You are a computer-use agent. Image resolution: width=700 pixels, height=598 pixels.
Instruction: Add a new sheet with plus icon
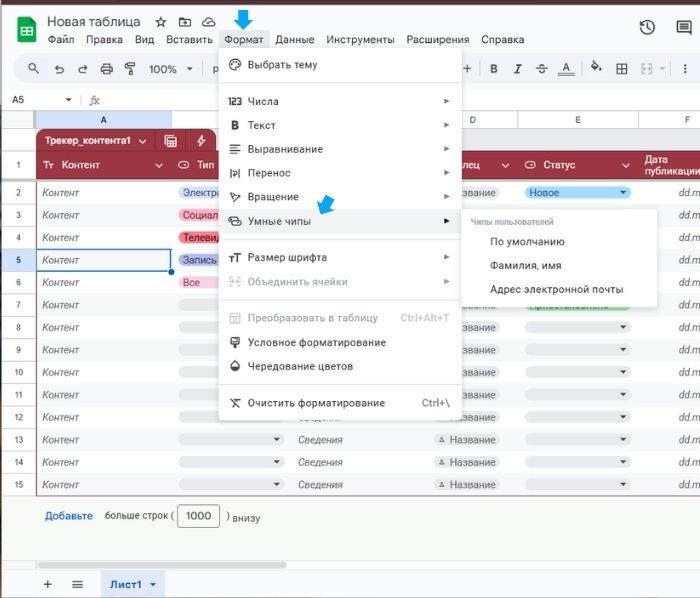[46, 583]
